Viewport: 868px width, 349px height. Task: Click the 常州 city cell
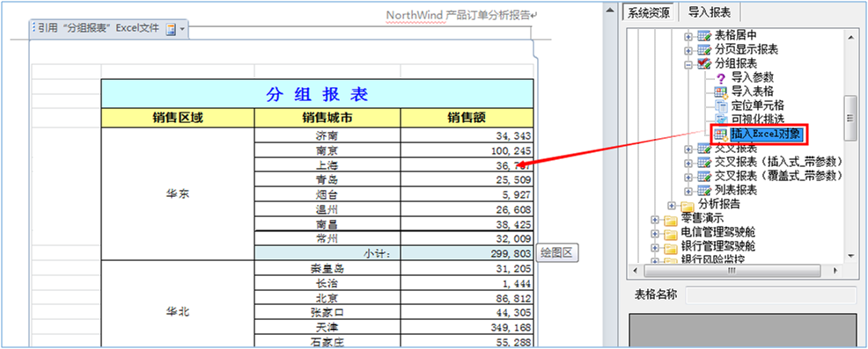click(327, 239)
